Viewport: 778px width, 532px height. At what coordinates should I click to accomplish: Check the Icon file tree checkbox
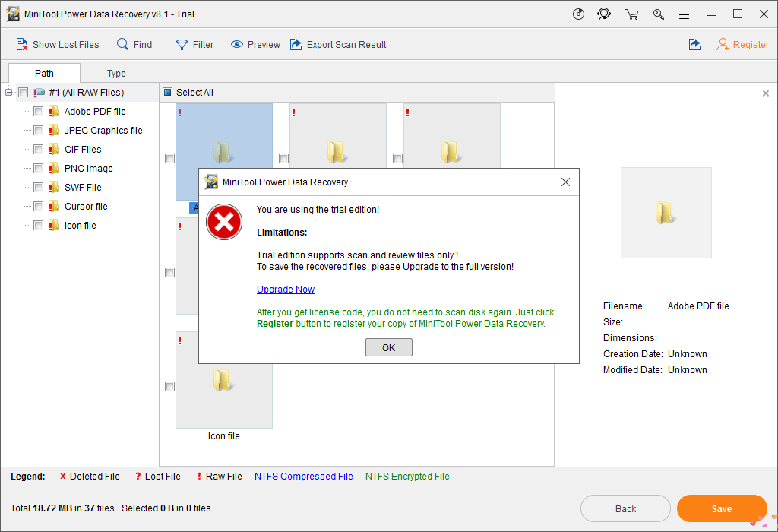tap(38, 225)
